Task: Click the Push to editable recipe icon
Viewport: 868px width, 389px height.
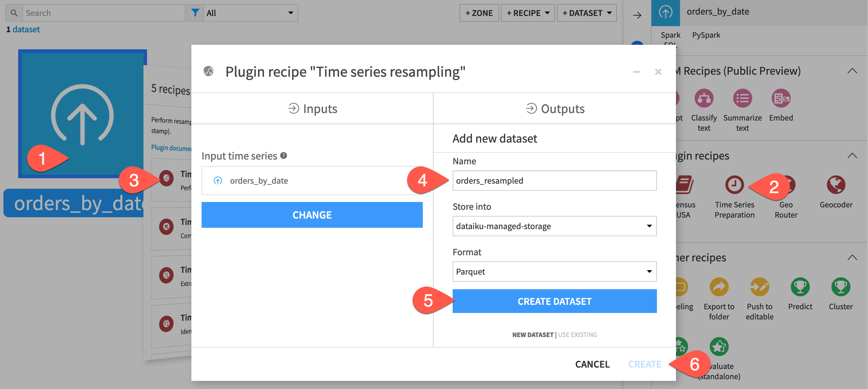Action: 759,287
